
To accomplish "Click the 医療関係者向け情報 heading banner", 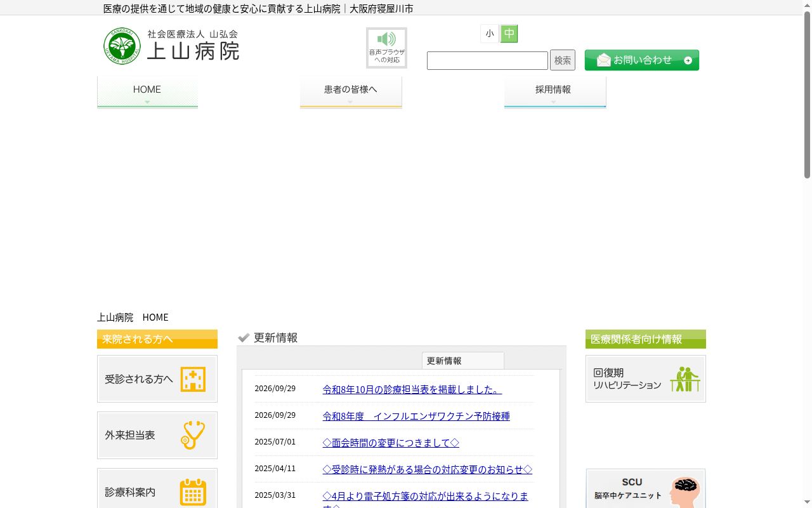I will tap(646, 339).
